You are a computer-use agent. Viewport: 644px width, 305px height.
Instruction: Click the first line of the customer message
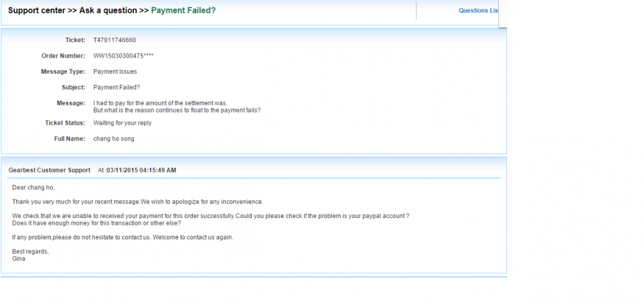click(x=160, y=103)
